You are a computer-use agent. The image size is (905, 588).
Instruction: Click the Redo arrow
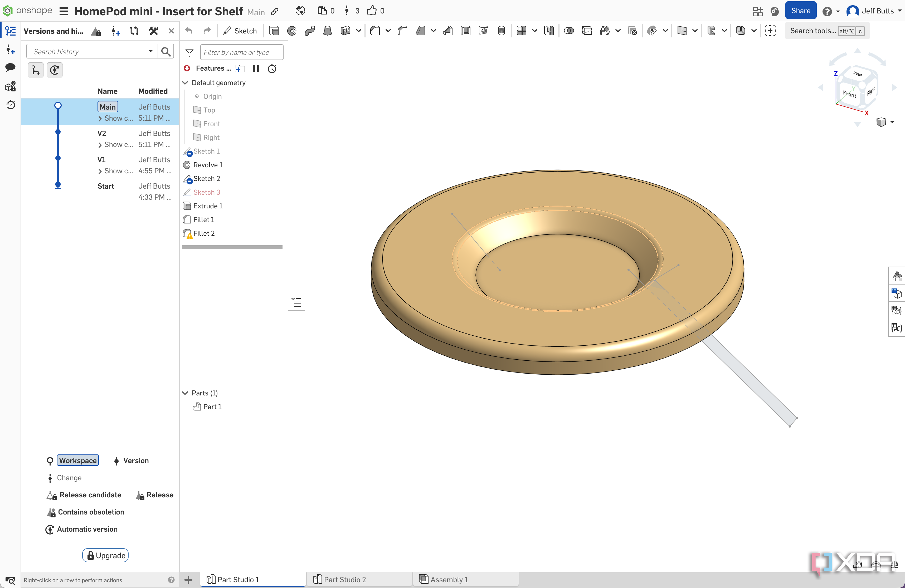[x=207, y=31]
